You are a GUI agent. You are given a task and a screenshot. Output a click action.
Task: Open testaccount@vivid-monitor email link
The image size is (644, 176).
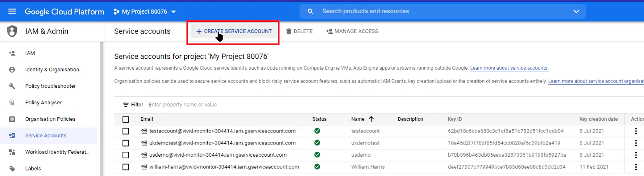pos(223,131)
